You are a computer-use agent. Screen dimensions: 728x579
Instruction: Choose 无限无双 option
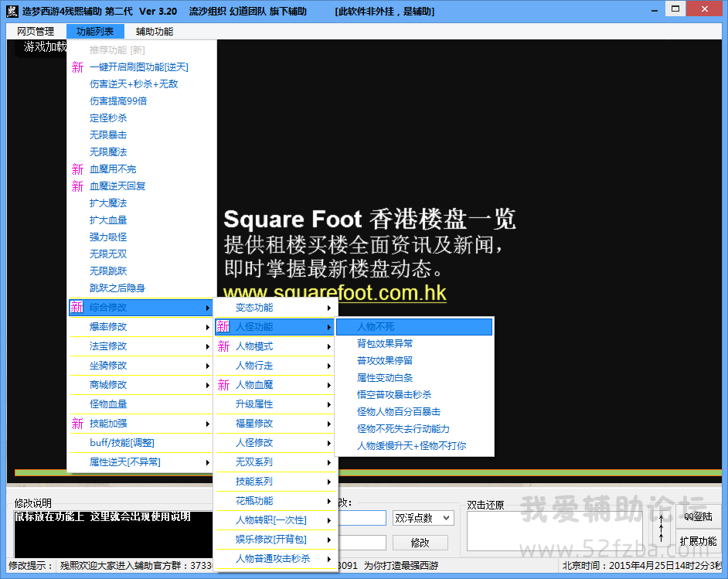(141, 254)
